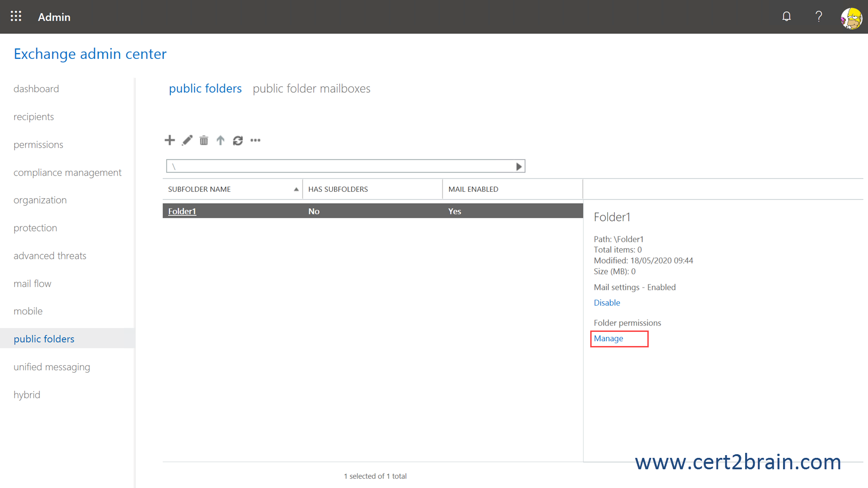This screenshot has width=868, height=488.
Task: Go to parent folder arrow
Action: pyautogui.click(x=221, y=140)
